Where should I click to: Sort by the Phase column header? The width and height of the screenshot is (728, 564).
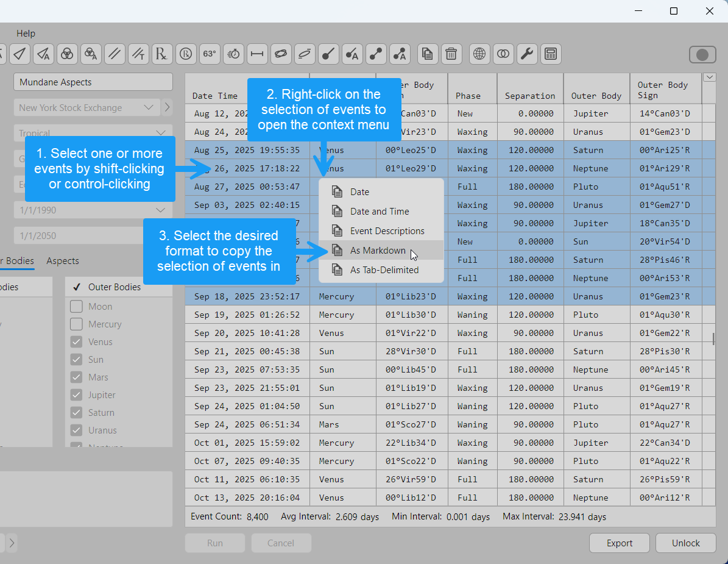[x=472, y=88]
